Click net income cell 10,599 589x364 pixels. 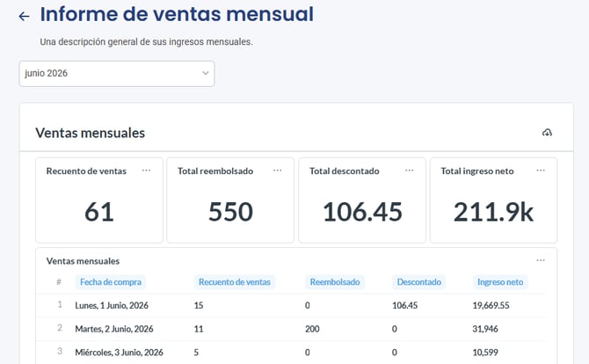(485, 353)
